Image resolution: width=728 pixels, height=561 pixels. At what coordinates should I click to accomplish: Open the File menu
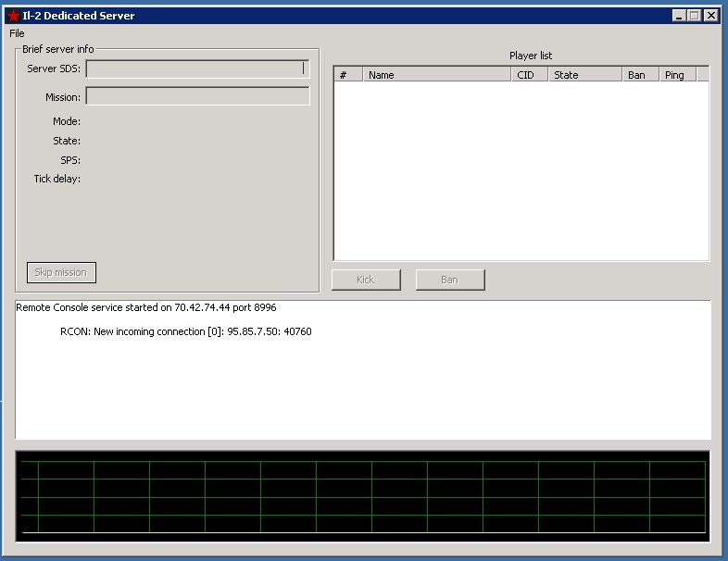click(17, 33)
